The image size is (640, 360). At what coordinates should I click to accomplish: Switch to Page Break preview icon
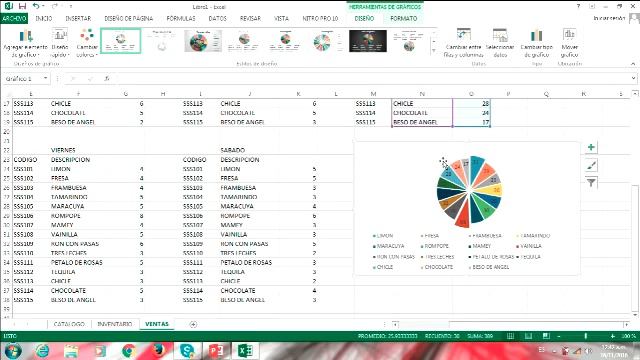546,336
